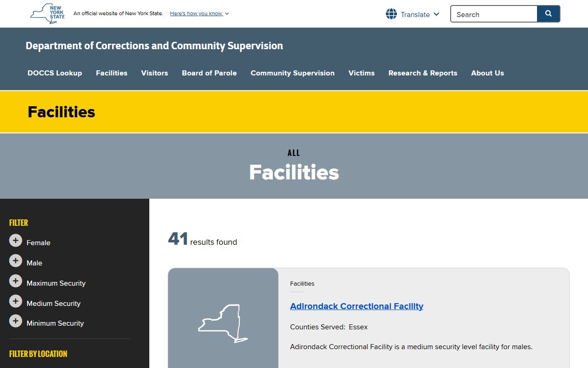Open Adirondack Correctional Facility link
This screenshot has height=368, width=588.
coord(356,306)
